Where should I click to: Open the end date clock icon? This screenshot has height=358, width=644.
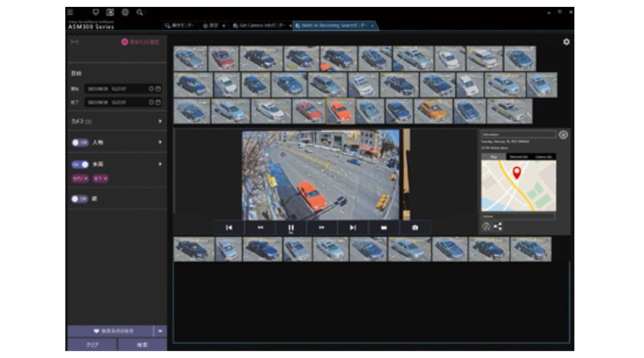pos(151,102)
